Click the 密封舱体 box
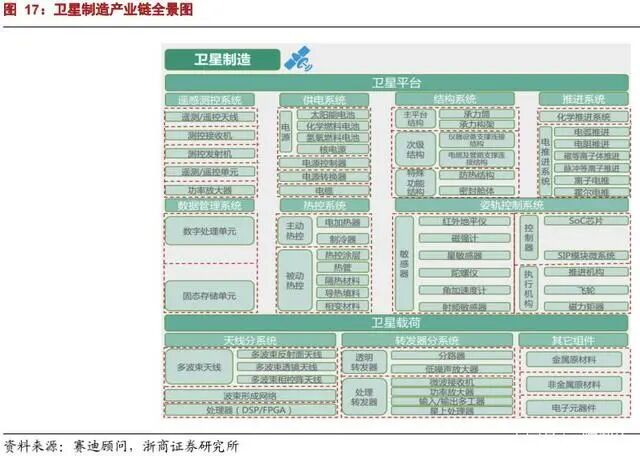The height and width of the screenshot is (456, 640). tap(477, 190)
